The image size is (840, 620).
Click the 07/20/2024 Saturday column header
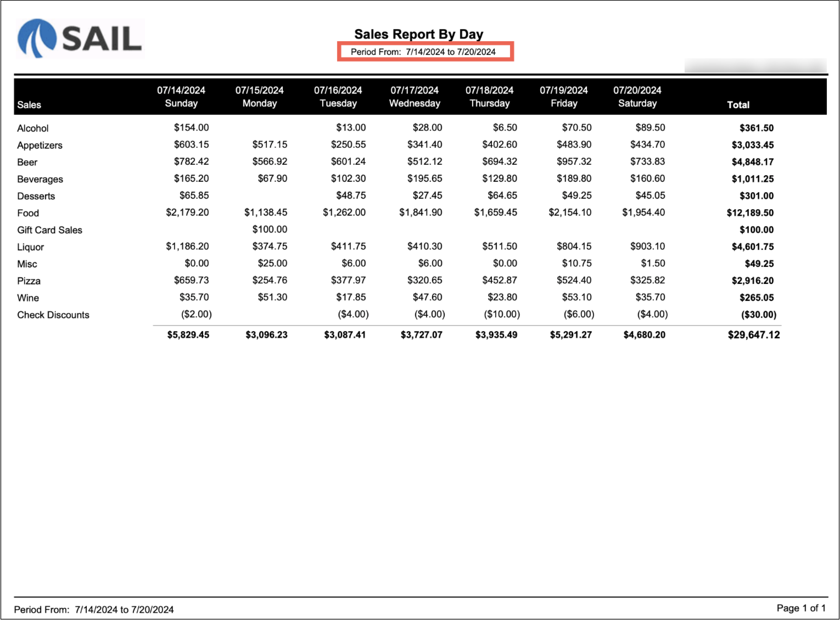pos(637,96)
